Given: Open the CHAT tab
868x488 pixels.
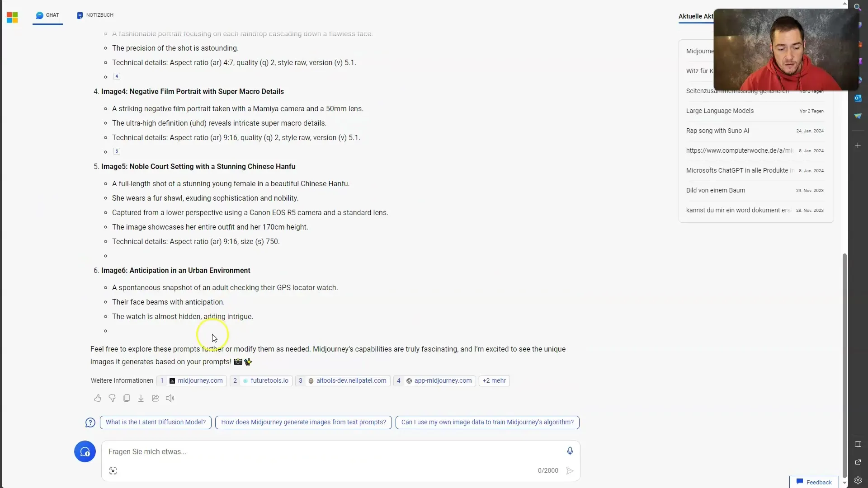Looking at the screenshot, I should tap(52, 15).
